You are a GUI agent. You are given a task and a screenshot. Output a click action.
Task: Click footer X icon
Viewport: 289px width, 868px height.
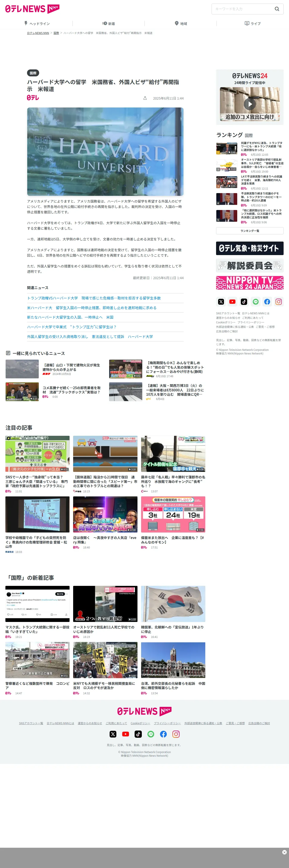pyautogui.click(x=113, y=734)
